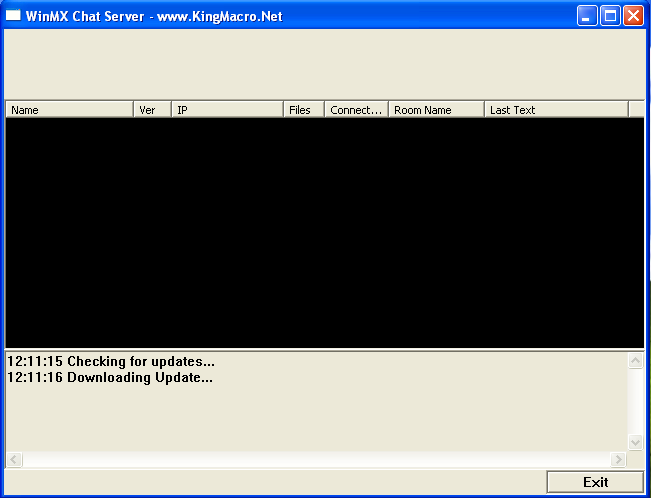
Task: Click log scrollbar up arrow
Action: click(635, 361)
